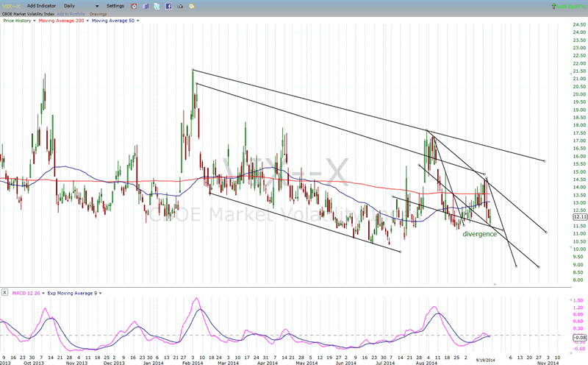The width and height of the screenshot is (588, 365).
Task: Open the Add Indicator menu
Action: tap(41, 6)
